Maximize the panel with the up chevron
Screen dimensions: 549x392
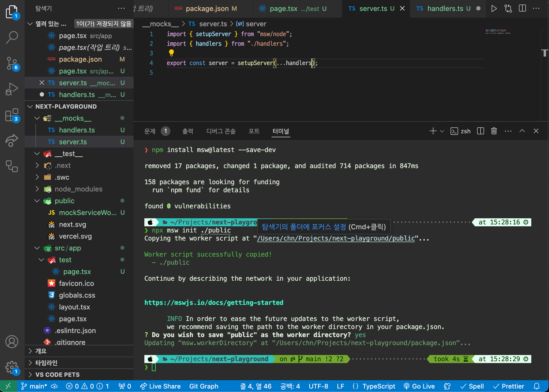point(522,131)
